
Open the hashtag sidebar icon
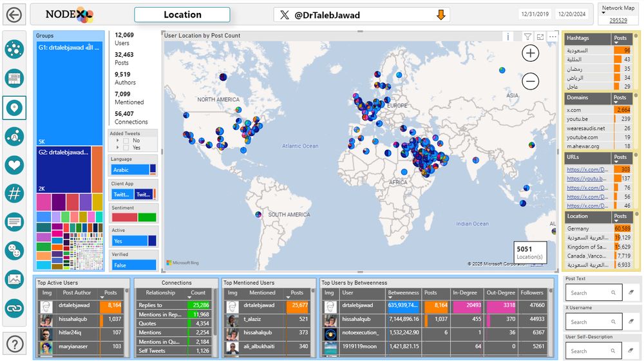[14, 193]
